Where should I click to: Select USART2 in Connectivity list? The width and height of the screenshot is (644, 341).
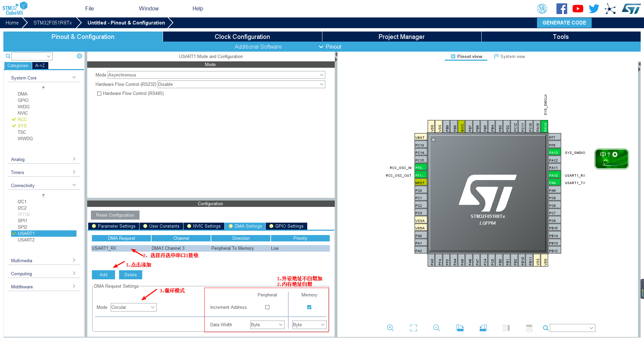tap(26, 240)
